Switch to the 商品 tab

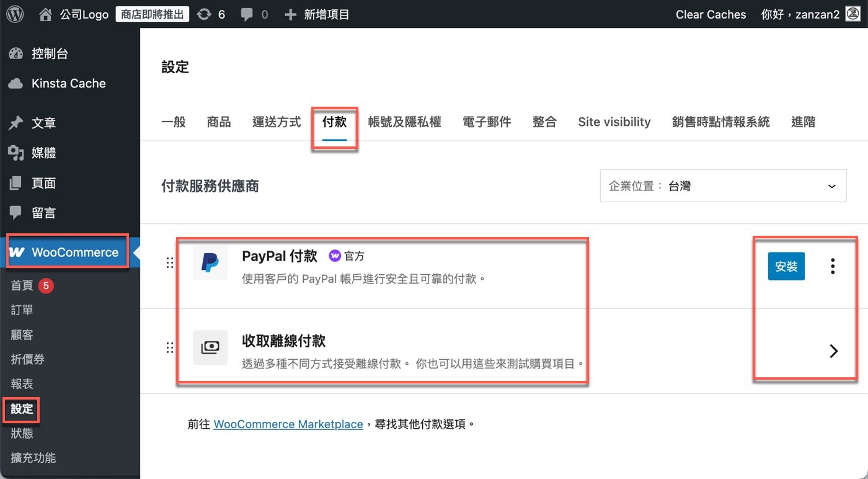[x=219, y=122]
